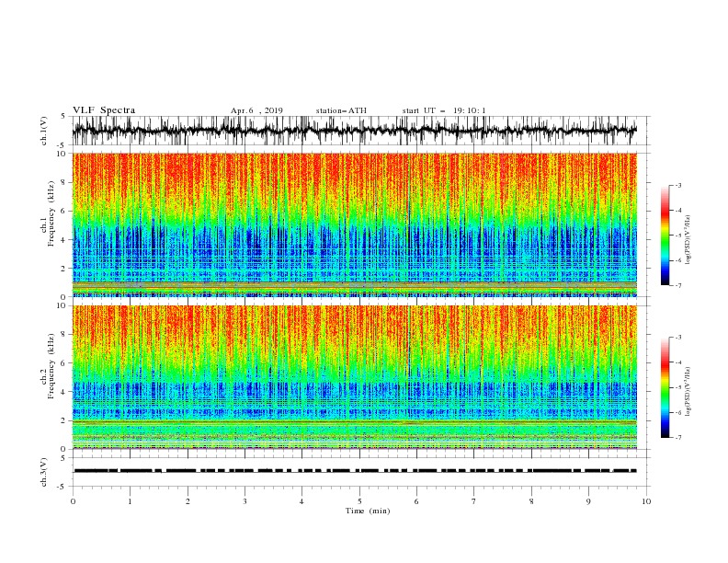The image size is (728, 563).
Task: Click the "-7" tick on ch.2 color bar
Action: tap(678, 438)
